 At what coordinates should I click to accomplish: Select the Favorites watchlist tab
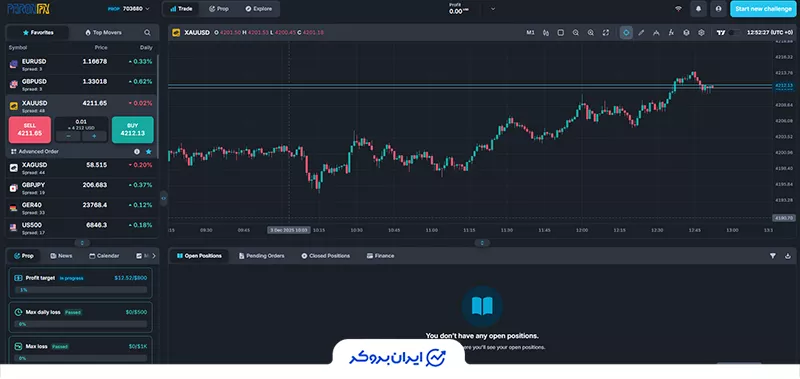click(x=38, y=33)
